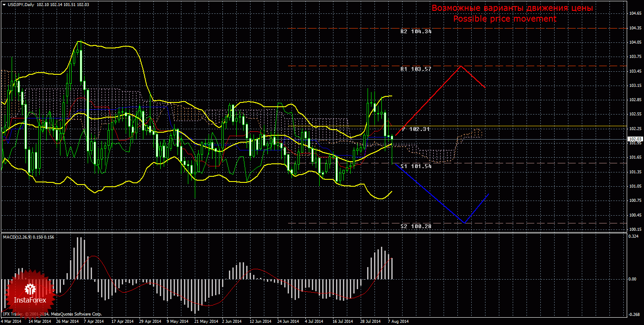This screenshot has width=644, height=325.
Task: Open the dropdown arrow beside USDJPY,Daily
Action: click(x=4, y=4)
